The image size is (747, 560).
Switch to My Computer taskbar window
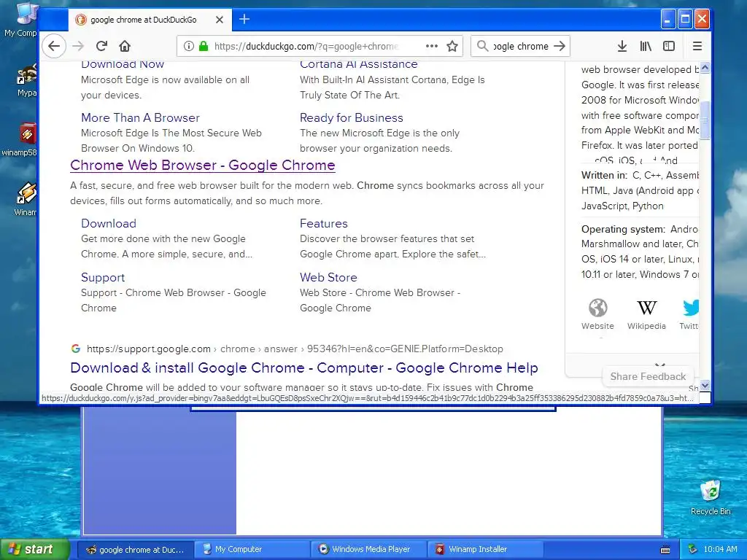(x=252, y=550)
